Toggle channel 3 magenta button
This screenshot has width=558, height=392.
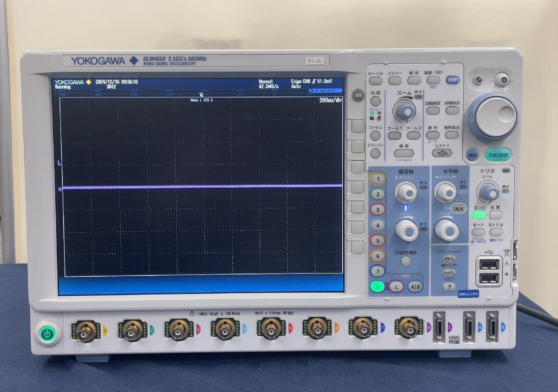tap(378, 209)
